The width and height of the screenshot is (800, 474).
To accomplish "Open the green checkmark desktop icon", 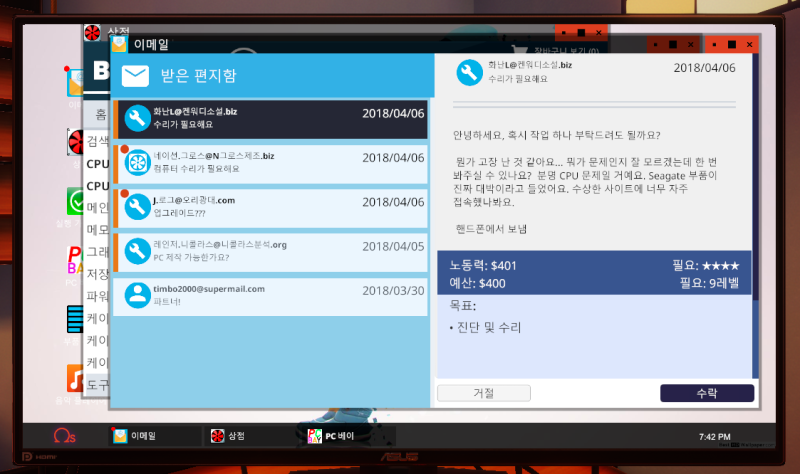I will click(76, 201).
